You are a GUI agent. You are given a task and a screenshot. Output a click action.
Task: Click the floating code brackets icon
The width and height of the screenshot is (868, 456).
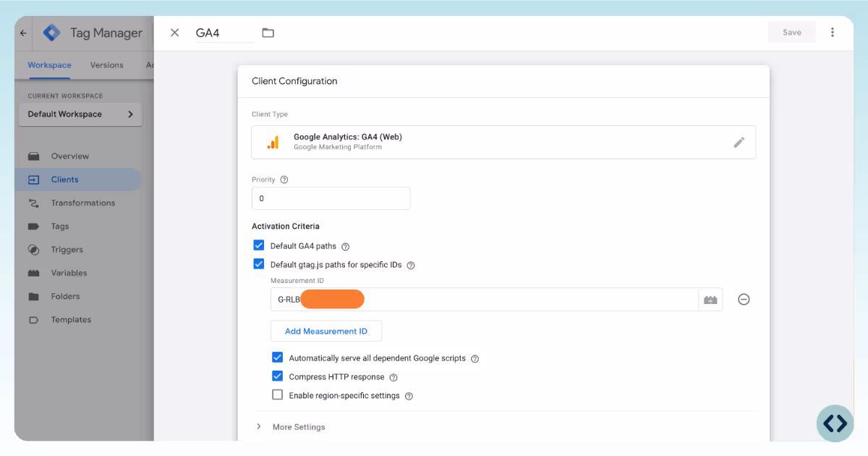click(835, 423)
